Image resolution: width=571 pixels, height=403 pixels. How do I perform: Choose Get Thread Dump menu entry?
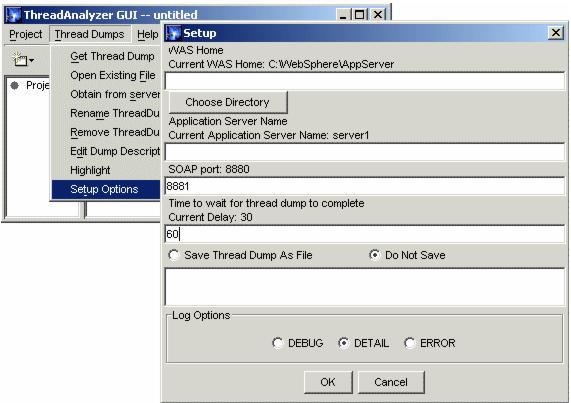(112, 56)
